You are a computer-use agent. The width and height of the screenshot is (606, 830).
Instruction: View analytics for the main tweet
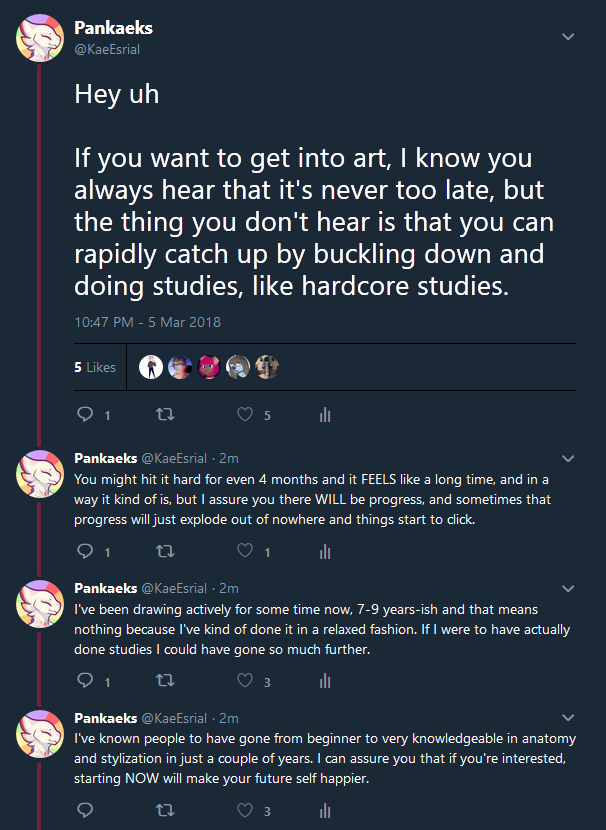coord(324,415)
